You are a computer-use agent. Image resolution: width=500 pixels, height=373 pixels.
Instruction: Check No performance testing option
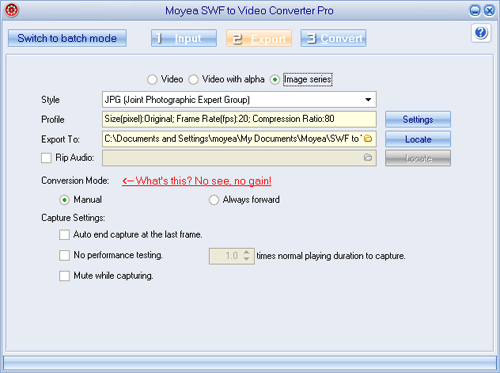(x=64, y=255)
